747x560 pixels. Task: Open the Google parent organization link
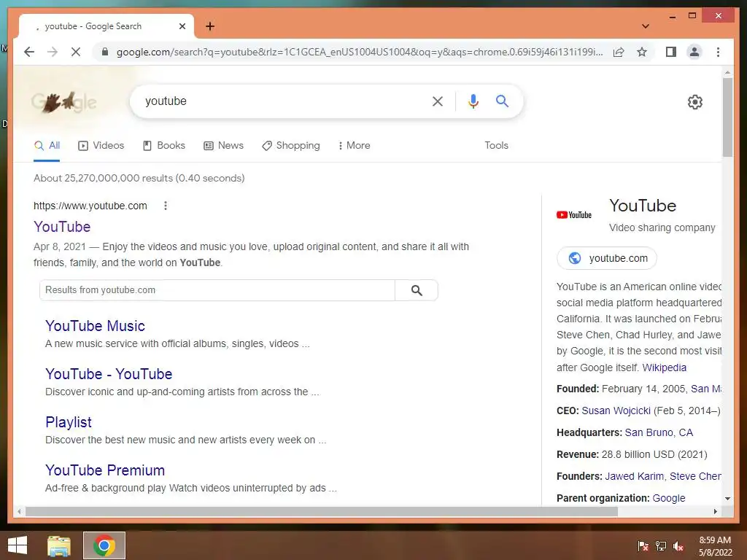click(x=669, y=499)
